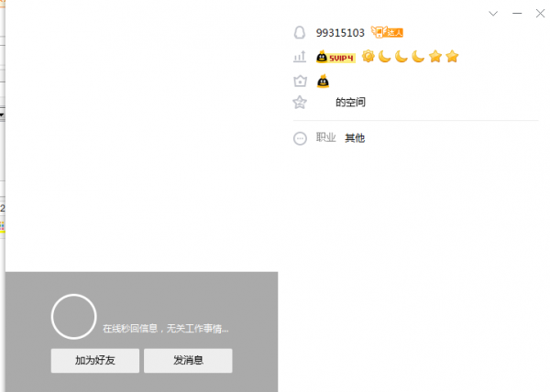Click the sun level icon

click(368, 57)
